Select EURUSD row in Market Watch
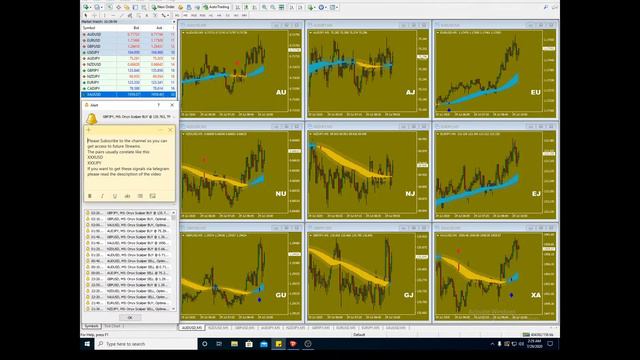Image resolution: width=640 pixels, height=360 pixels. pyautogui.click(x=129, y=40)
